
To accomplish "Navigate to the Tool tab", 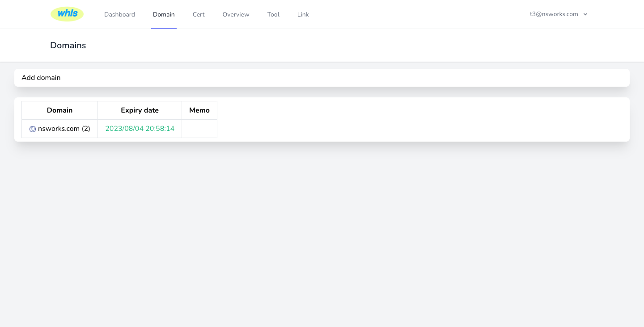I will pos(273,14).
